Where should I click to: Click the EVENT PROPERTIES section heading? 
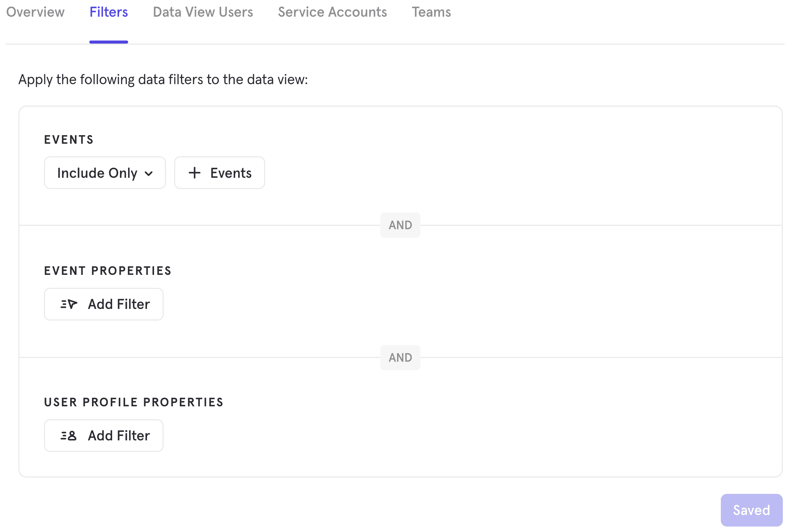(x=107, y=271)
